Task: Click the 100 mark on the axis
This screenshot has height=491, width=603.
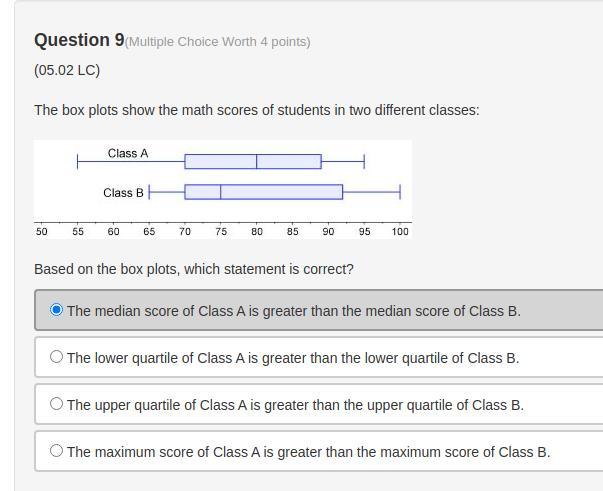Action: [x=400, y=231]
